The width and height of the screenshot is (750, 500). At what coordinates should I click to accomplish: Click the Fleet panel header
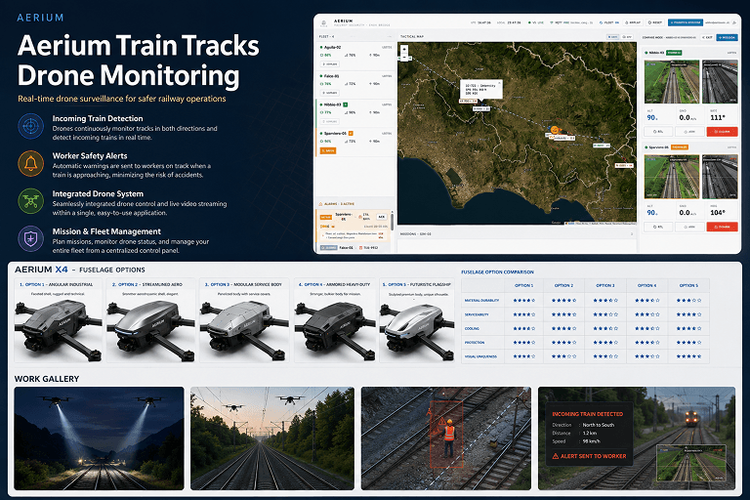coord(355,36)
